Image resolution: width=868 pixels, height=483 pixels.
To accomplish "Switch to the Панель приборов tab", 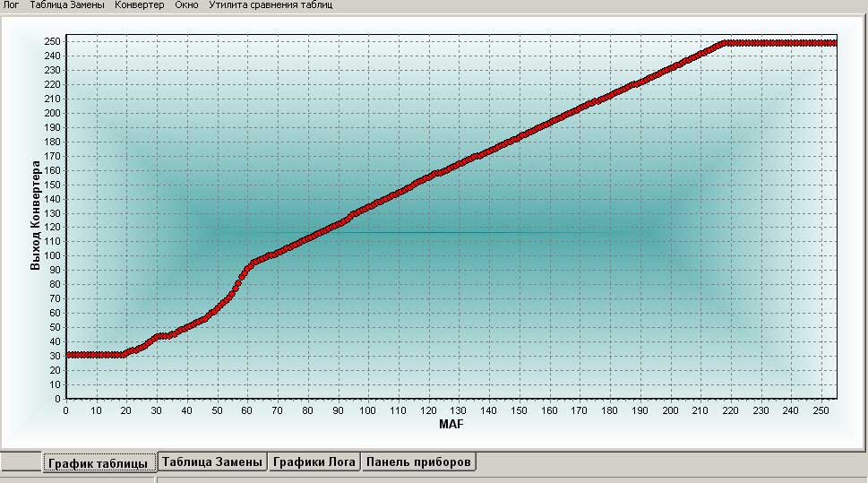I will (418, 462).
